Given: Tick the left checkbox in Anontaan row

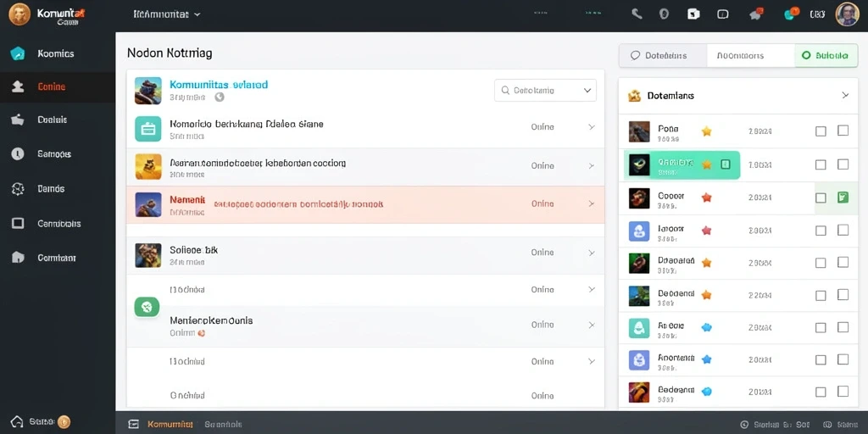Looking at the screenshot, I should pyautogui.click(x=821, y=359).
